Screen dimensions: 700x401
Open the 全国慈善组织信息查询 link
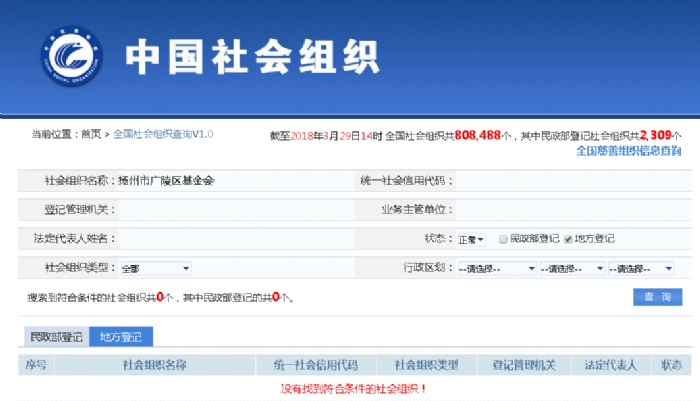pyautogui.click(x=628, y=151)
